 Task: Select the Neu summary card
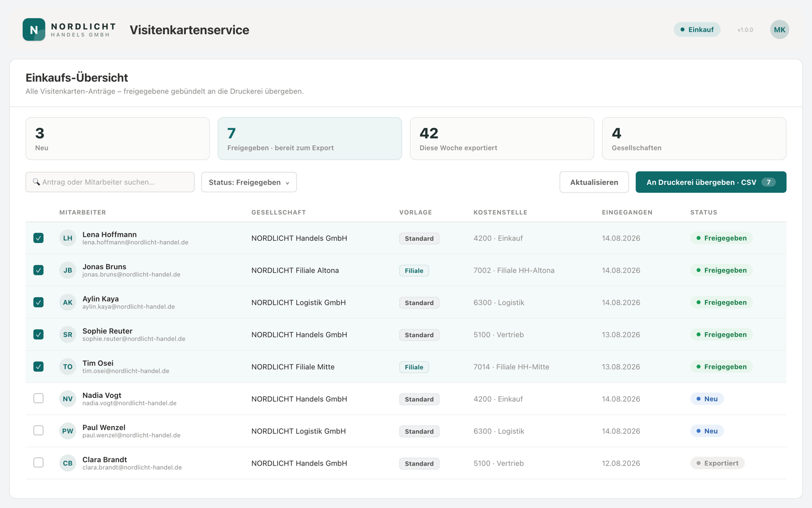(x=117, y=139)
